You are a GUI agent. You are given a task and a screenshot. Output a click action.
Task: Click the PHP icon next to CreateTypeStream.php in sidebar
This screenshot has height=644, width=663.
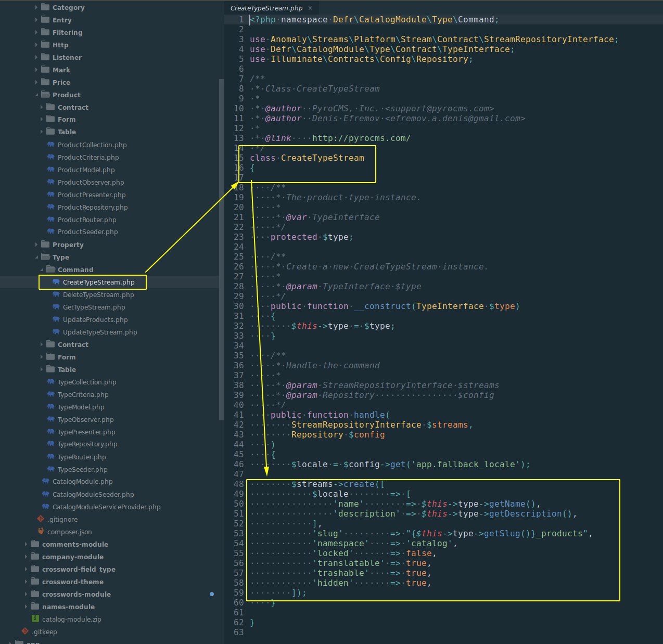(x=56, y=282)
